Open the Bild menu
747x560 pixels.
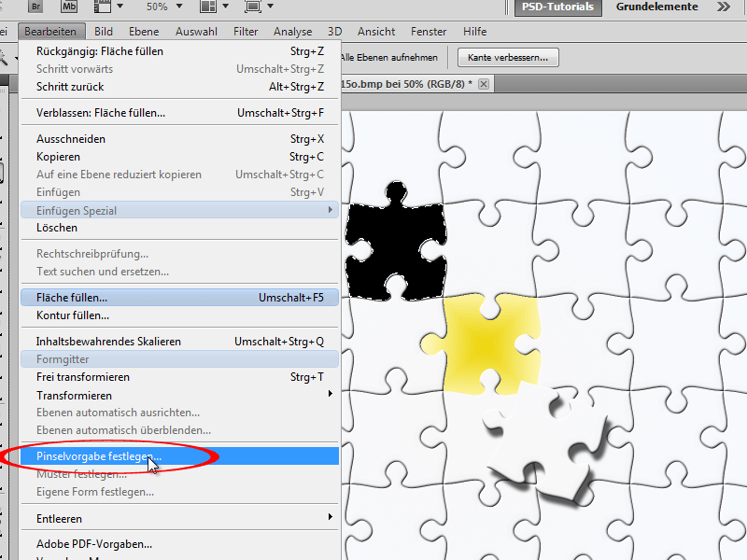click(x=104, y=32)
